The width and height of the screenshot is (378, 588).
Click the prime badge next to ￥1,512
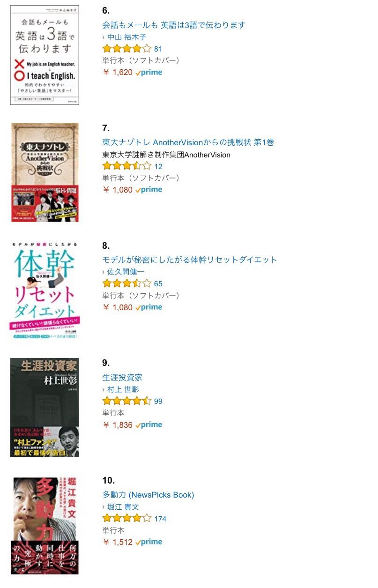pyautogui.click(x=149, y=542)
